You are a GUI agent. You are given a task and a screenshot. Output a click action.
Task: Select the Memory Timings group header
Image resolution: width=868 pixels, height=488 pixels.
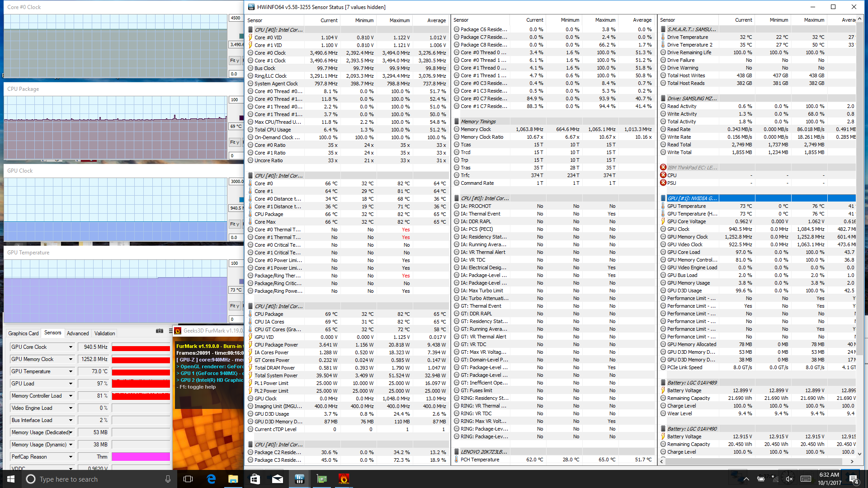pos(554,121)
